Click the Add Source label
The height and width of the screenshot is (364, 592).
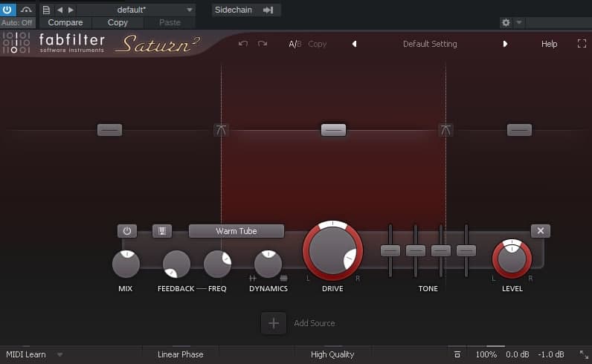click(x=315, y=323)
